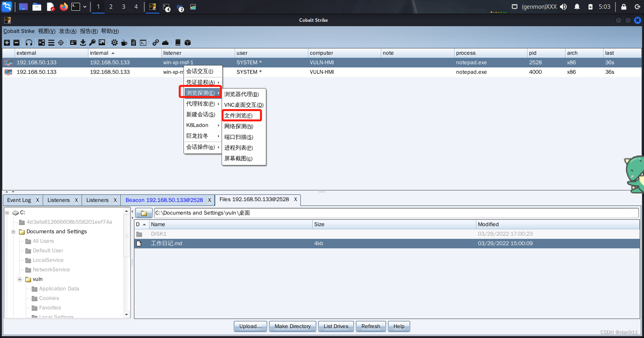Open help book icon in toolbar
Image resolution: width=644 pixels, height=338 pixels.
[x=178, y=42]
